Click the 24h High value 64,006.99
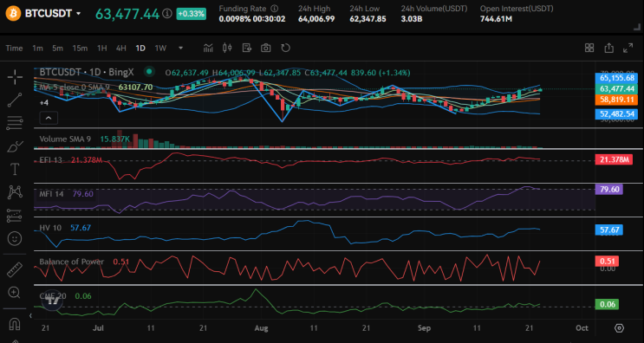The height and width of the screenshot is (343, 644). pos(317,19)
